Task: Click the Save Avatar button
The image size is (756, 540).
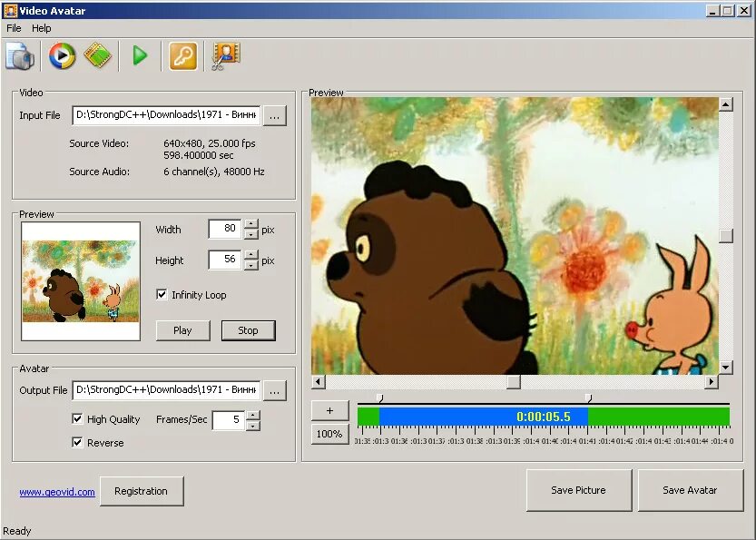Action: (690, 490)
